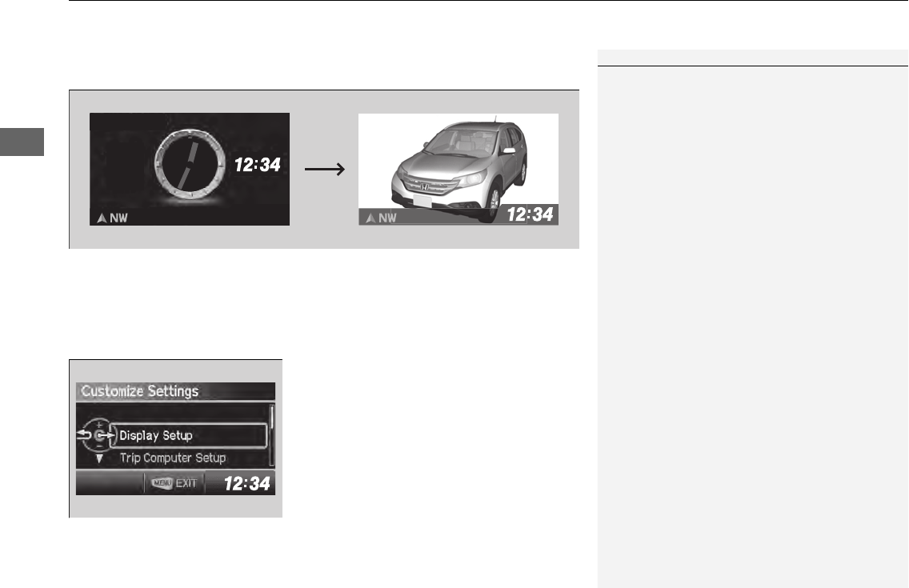This screenshot has height=588, width=909.
Task: Select the Display Setup menu item
Action: 188,436
